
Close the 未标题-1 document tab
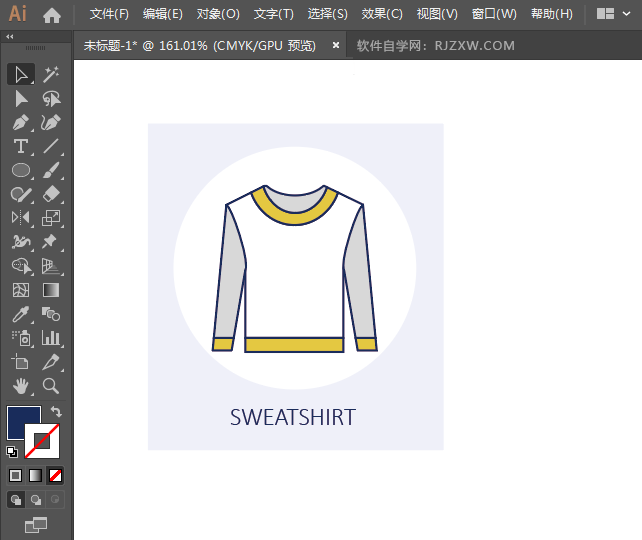(x=336, y=45)
